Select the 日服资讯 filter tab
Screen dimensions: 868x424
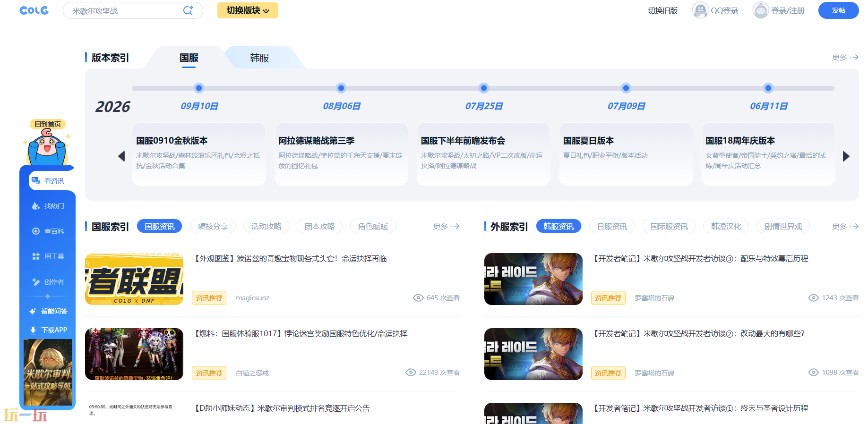(612, 227)
